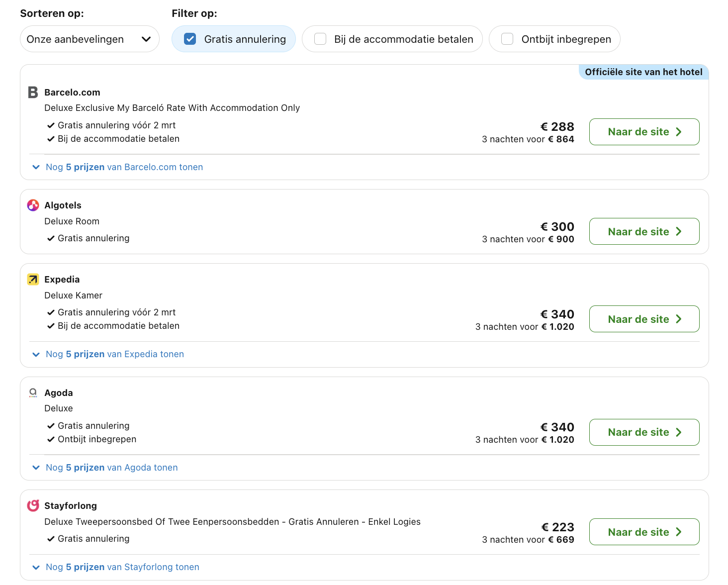This screenshot has height=585, width=728.
Task: Expand 5 more prices from Expedia
Action: coord(108,354)
